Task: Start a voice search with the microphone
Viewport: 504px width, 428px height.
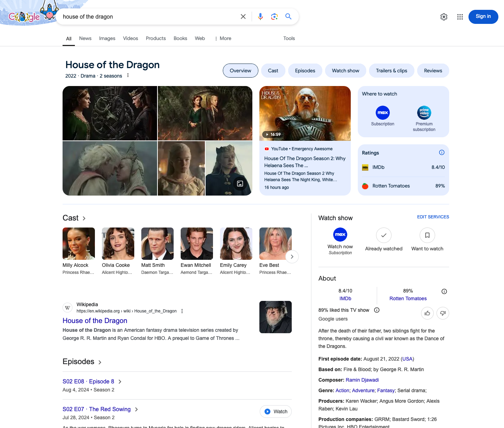Action: point(260,17)
